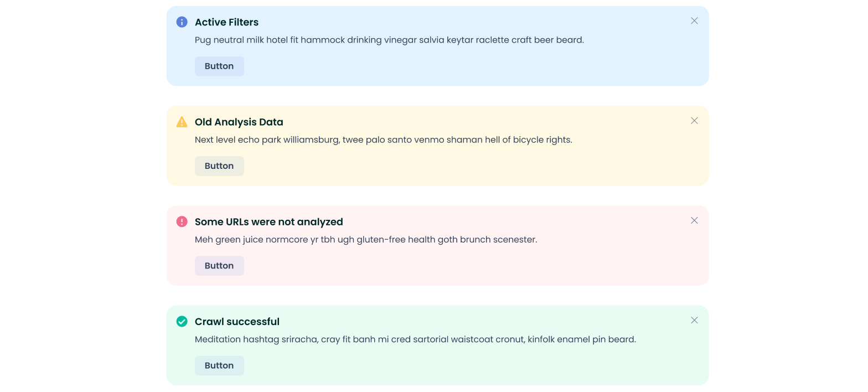Select the Some URLs were not analyzed title

coord(268,221)
